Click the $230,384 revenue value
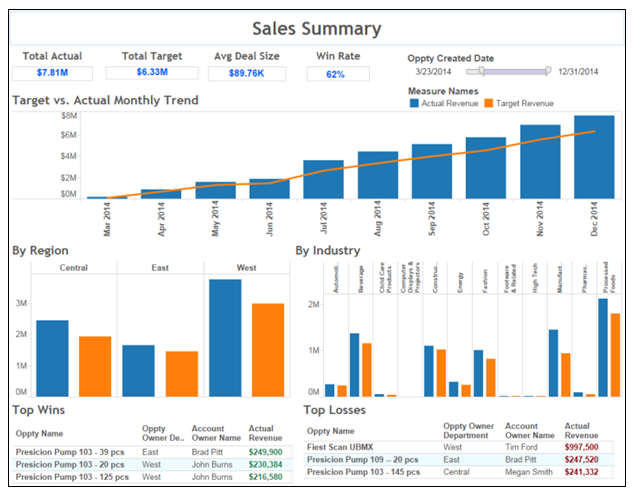This screenshot has height=492, width=633. tap(266, 465)
